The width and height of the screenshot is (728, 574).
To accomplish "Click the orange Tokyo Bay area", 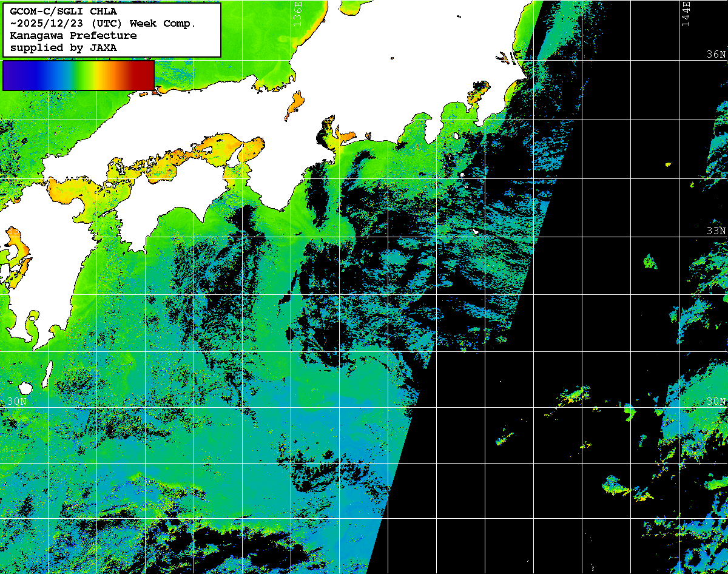I will (477, 93).
